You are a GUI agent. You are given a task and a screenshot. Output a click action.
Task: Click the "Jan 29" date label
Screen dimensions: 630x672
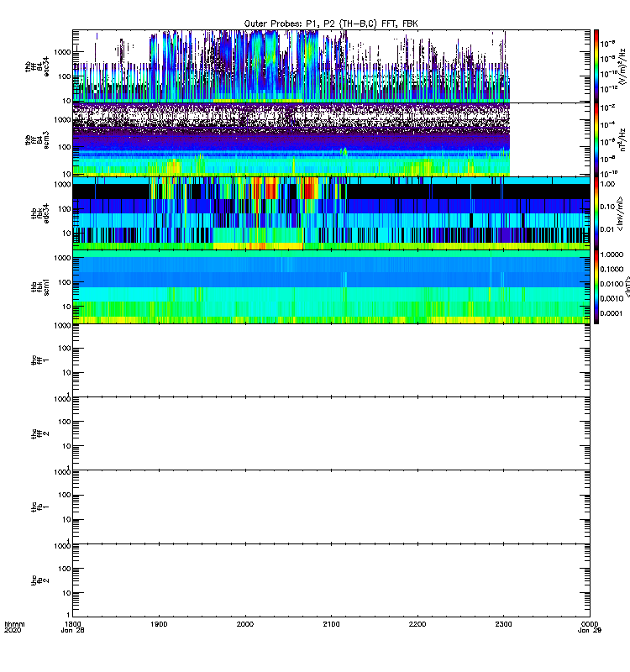590,631
